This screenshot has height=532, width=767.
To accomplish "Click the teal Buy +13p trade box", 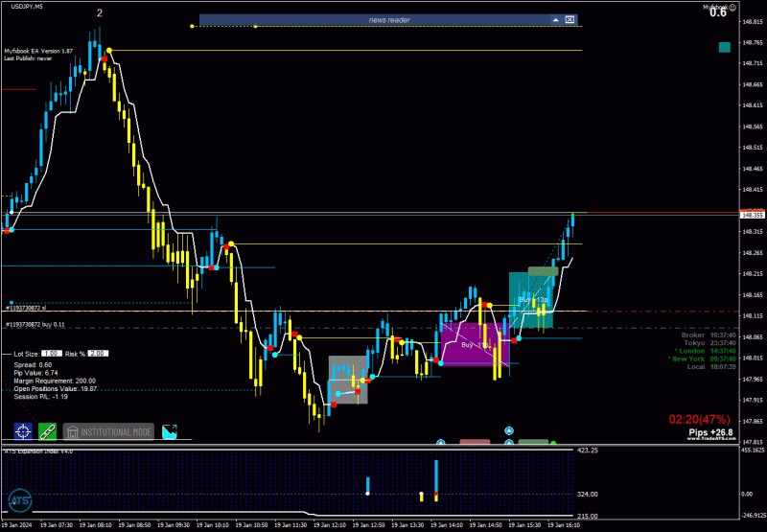I will coord(531,300).
